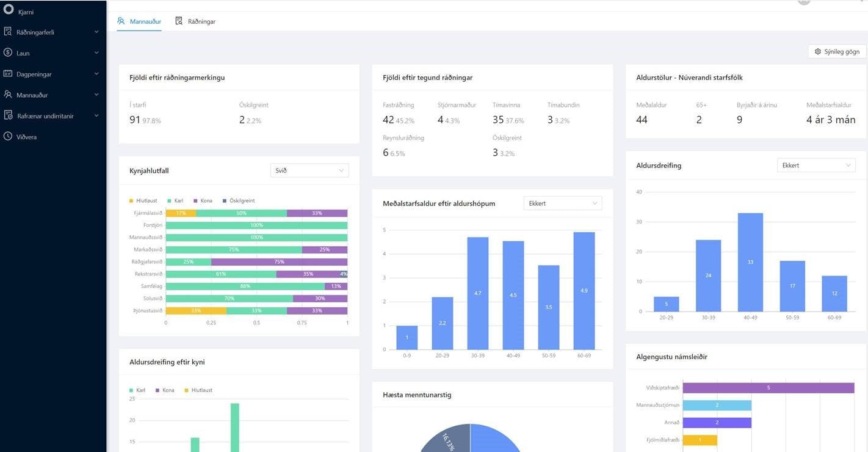This screenshot has height=452, width=868.
Task: Click the 40-49 bar in Aldursdreifing
Action: click(x=750, y=262)
